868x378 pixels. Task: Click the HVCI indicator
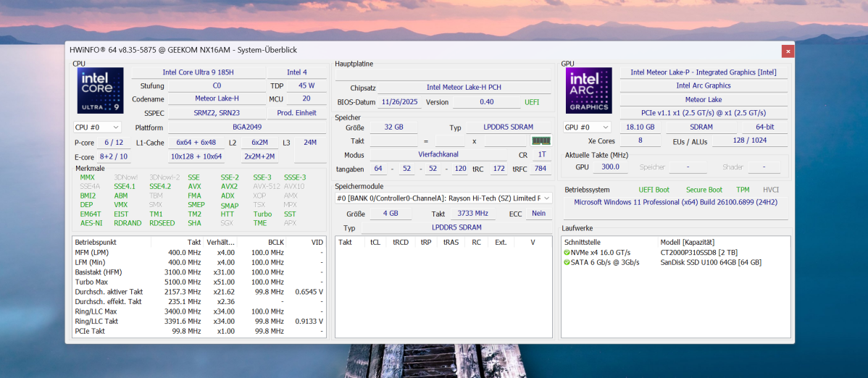[771, 190]
